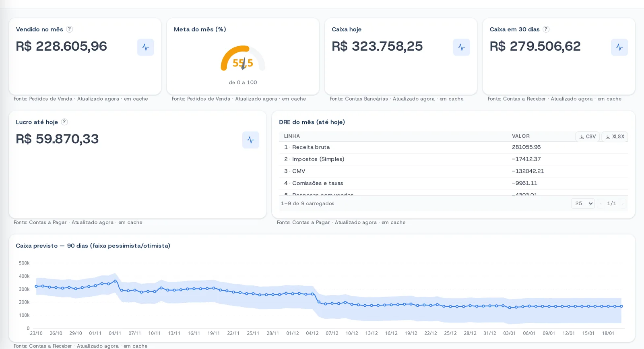Click the amount R$ 323.758,25
Viewport: 644px width, 349px height.
point(377,46)
